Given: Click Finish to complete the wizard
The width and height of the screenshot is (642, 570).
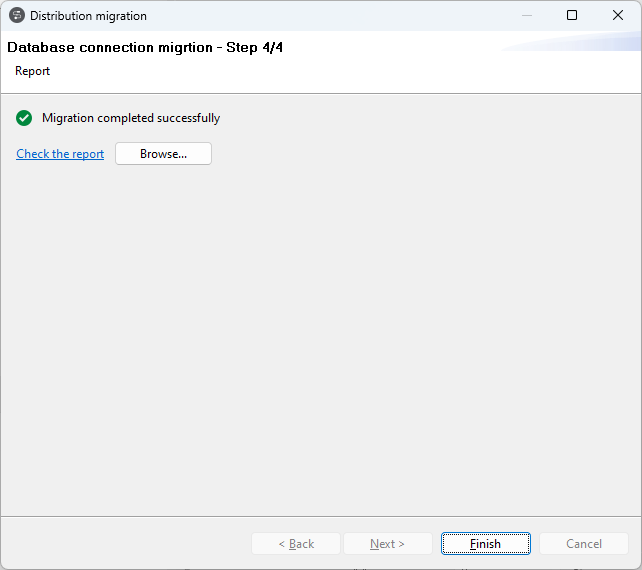Looking at the screenshot, I should click(485, 544).
